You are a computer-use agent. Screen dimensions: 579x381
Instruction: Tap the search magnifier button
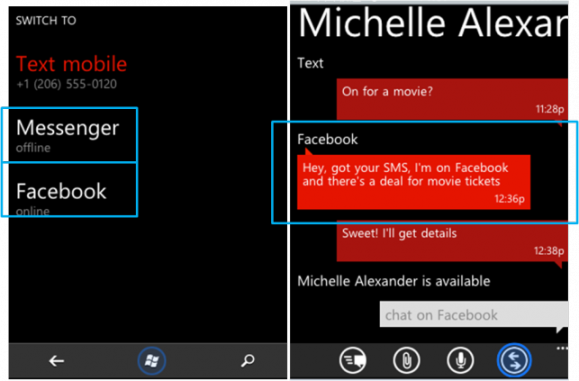(x=248, y=360)
